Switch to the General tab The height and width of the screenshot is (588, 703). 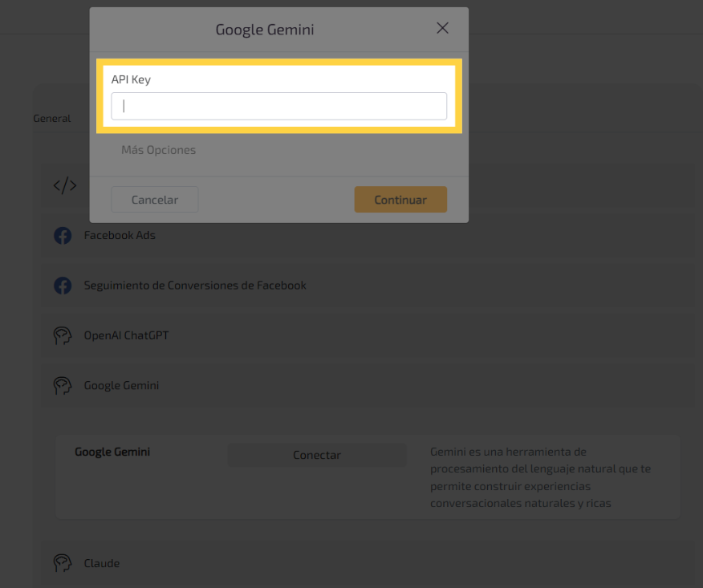(x=52, y=118)
